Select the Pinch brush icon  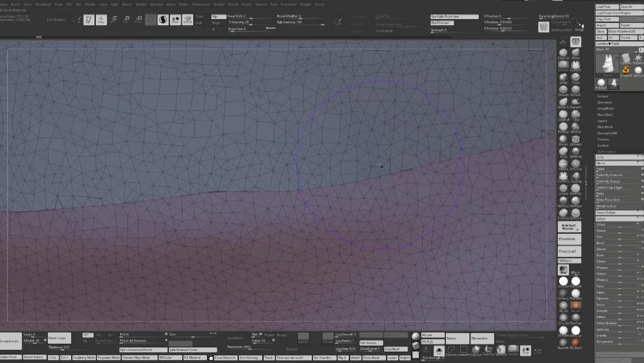pos(575,78)
